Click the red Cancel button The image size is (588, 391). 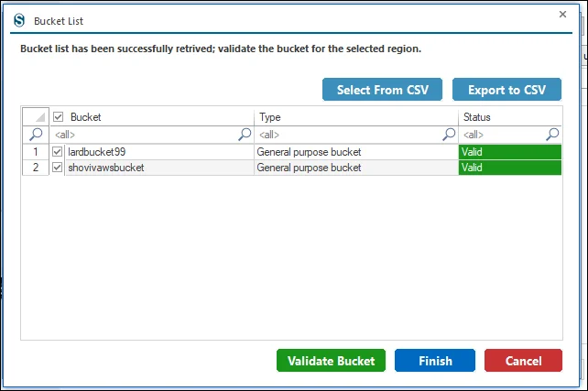(x=523, y=361)
